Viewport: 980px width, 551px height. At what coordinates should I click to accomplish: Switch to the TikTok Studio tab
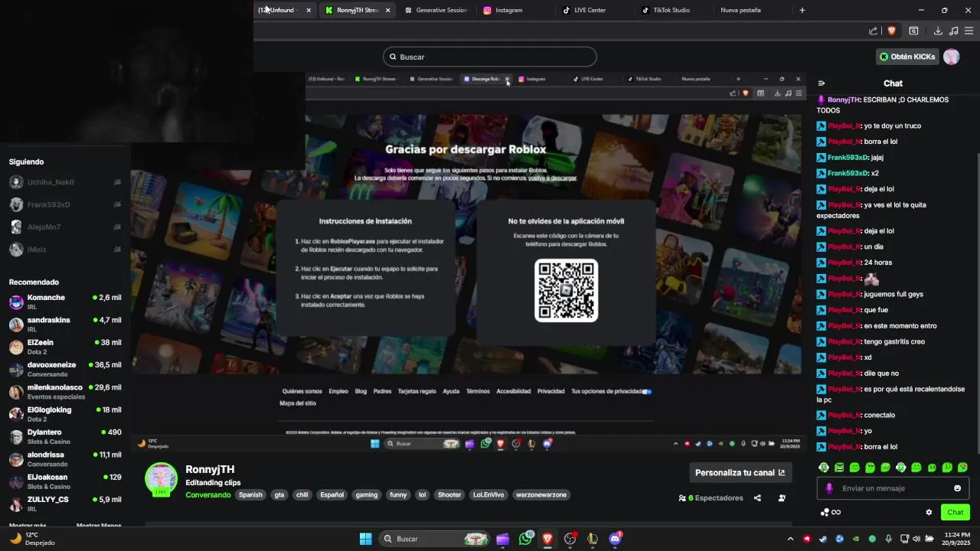(672, 10)
